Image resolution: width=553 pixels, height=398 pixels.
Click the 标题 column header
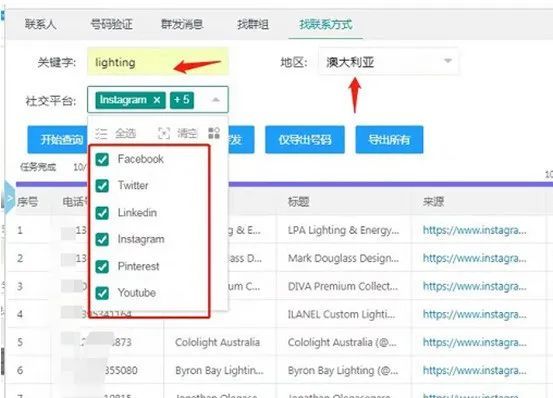click(x=298, y=202)
